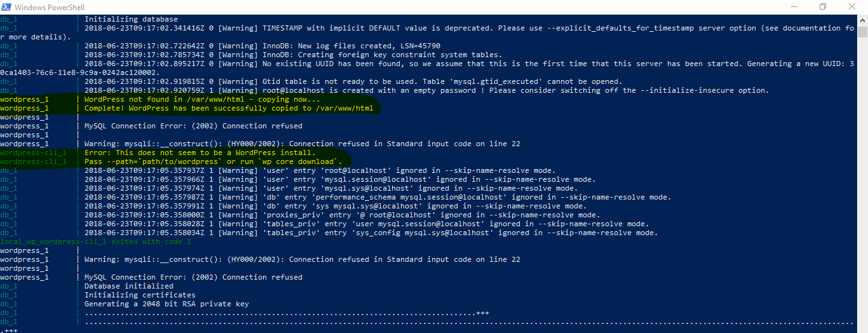Viewport: 868px width, 333px height.
Task: Minimize the Windows PowerShell window
Action: [x=792, y=7]
